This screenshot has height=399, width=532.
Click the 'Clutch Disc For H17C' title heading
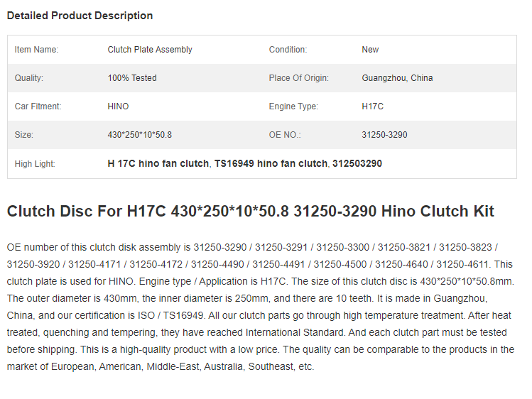(251, 211)
